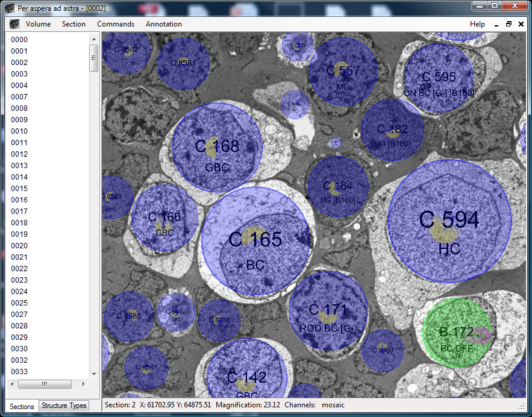Switch to the Structure Types tab

click(64, 406)
